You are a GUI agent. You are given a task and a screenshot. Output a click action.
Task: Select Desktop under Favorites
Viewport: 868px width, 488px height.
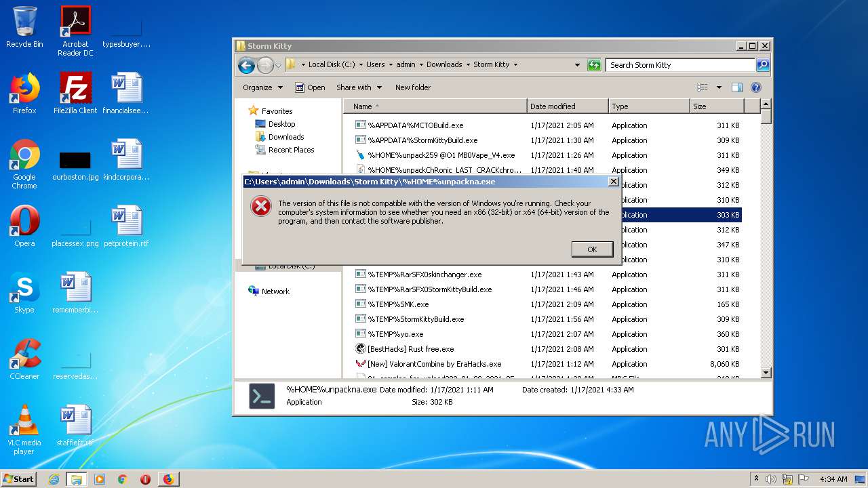(275, 124)
